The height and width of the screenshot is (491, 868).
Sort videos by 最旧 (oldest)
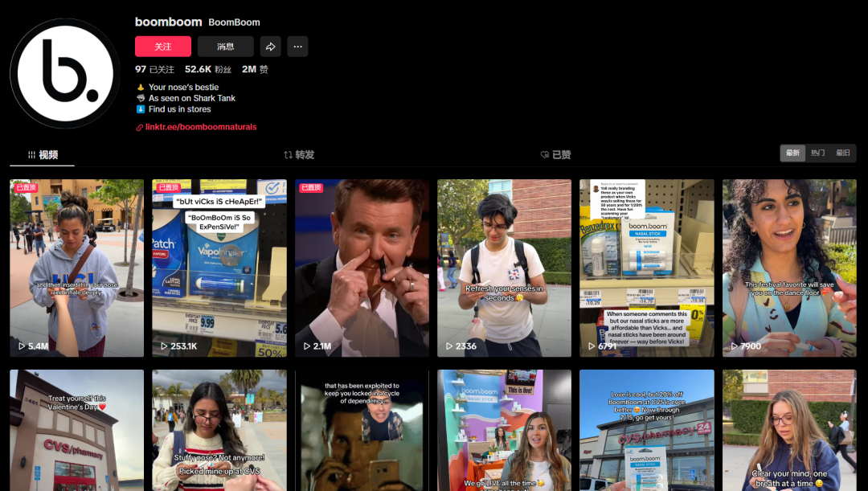[842, 153]
